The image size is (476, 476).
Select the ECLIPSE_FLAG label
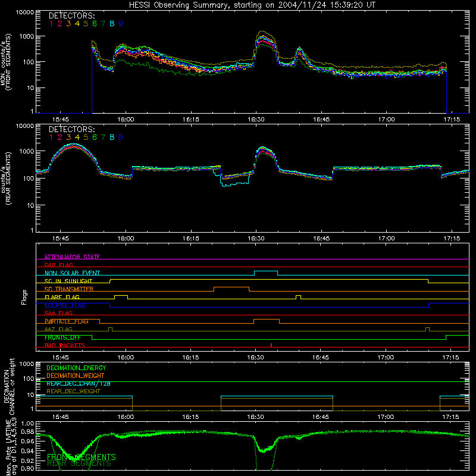tap(65, 305)
